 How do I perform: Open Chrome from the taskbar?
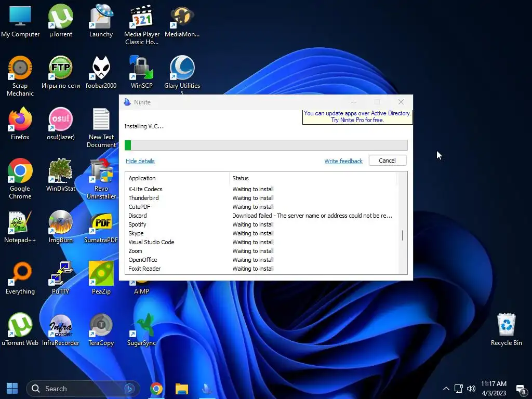tap(156, 389)
